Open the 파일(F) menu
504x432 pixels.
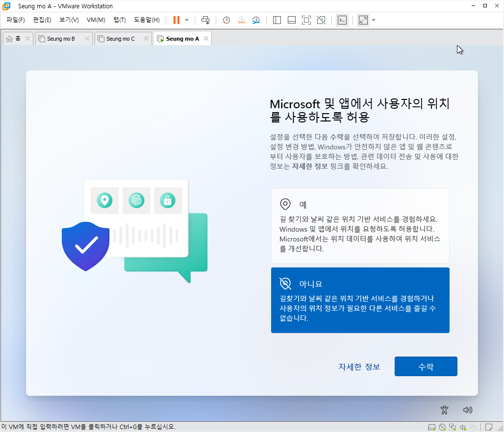(x=16, y=20)
